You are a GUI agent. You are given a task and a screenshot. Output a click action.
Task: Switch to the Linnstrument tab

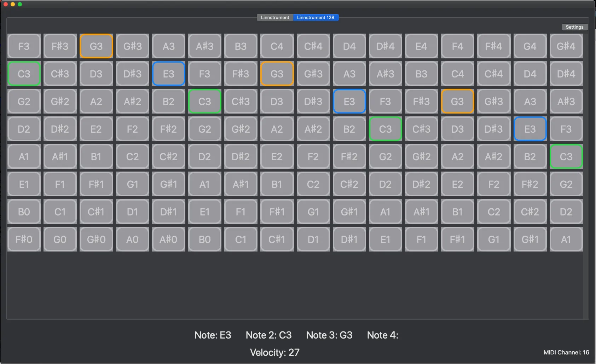[275, 17]
